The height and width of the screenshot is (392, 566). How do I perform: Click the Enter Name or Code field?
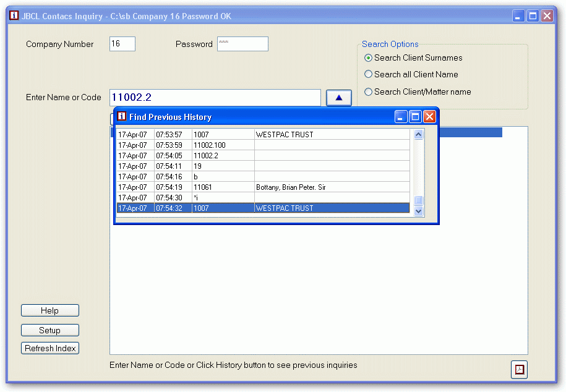(x=215, y=98)
